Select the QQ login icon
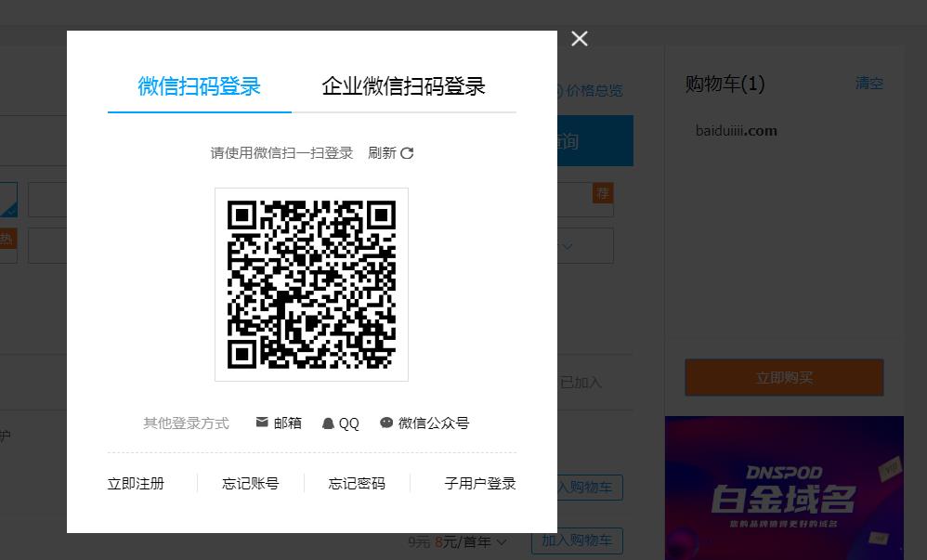Screen dimensions: 927x560 pos(343,423)
